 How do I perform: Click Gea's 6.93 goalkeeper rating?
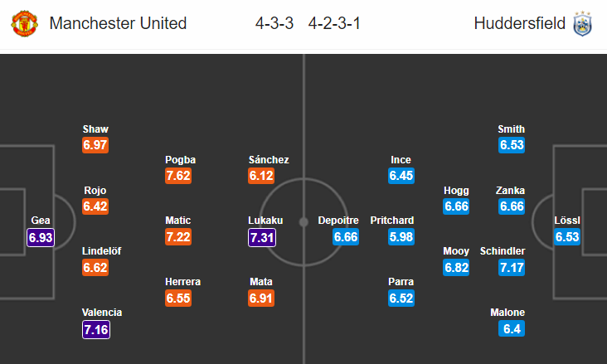point(41,237)
